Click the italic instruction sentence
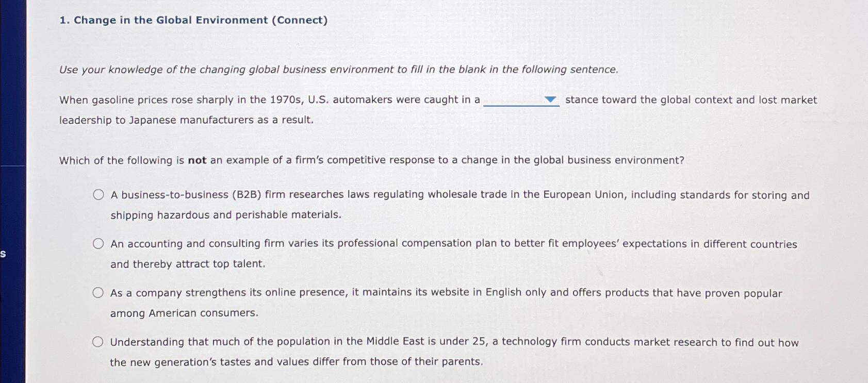868x383 pixels. 339,69
